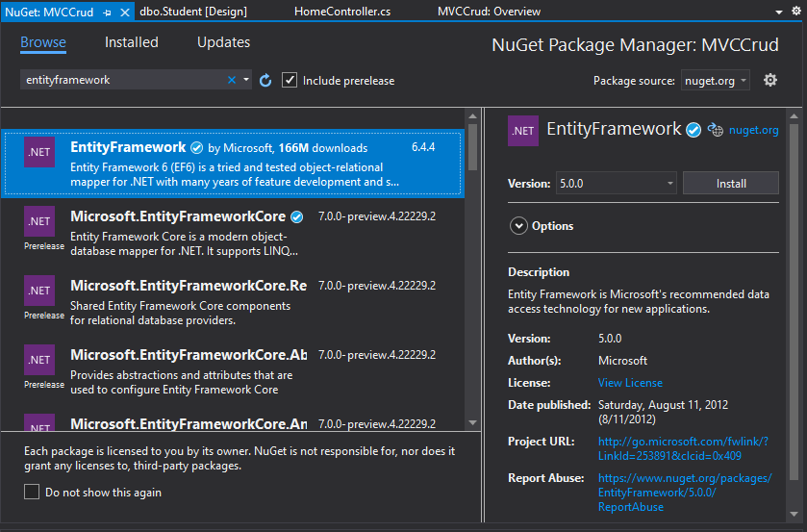Click the large .NET icon in details pane

tap(523, 130)
